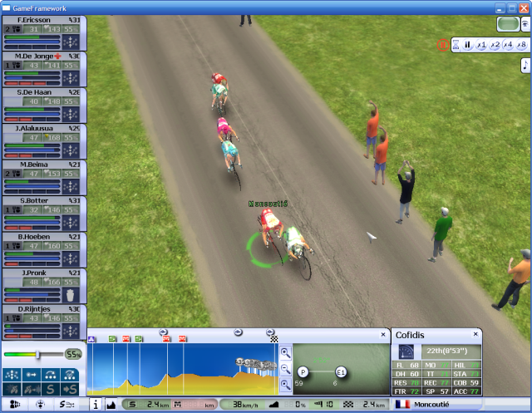This screenshot has height=413, width=532.
Task: Click the checkered finish flag on profile
Action: (x=272, y=339)
